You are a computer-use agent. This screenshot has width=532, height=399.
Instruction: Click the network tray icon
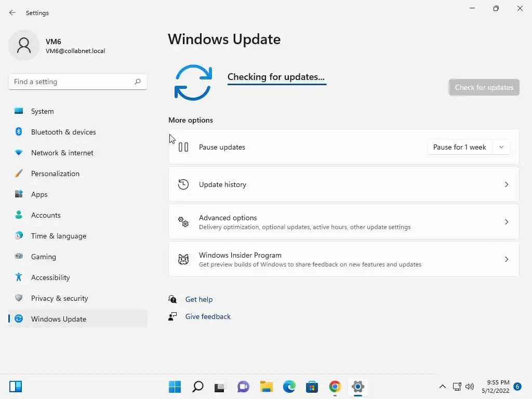(457, 387)
